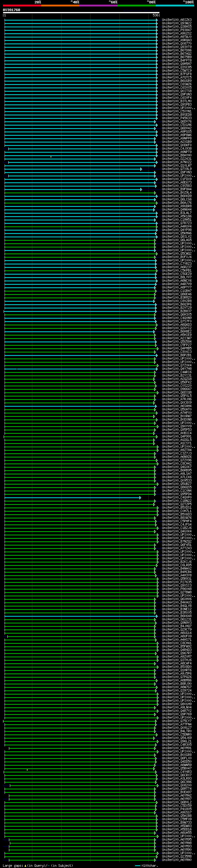Click the short cyan alignment bar for Q7X9L9
The height and width of the screenshot is (868, 197).
click(73, 169)
